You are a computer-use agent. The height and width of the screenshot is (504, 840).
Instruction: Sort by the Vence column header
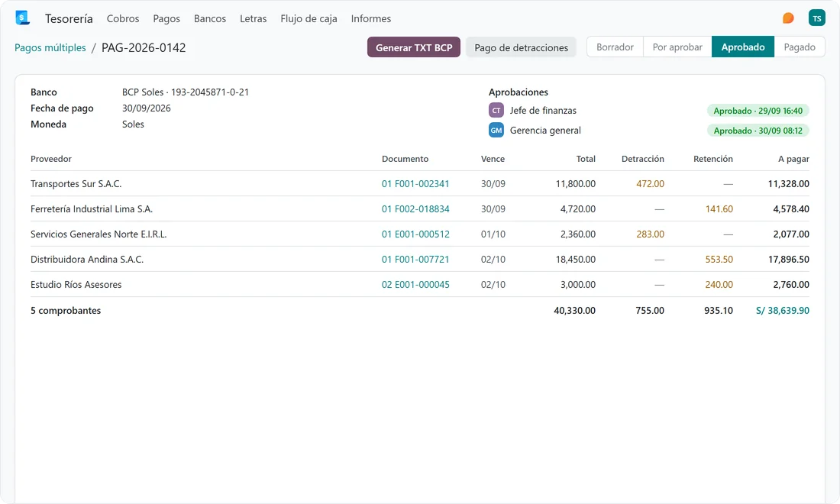[x=493, y=159]
